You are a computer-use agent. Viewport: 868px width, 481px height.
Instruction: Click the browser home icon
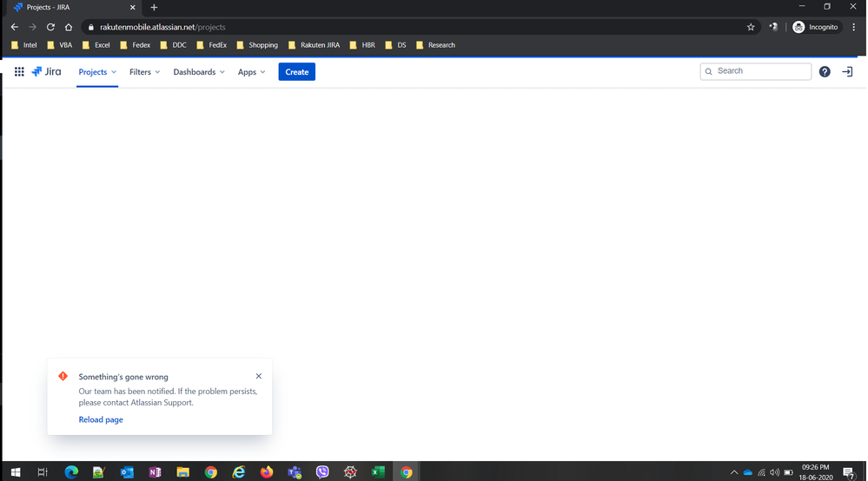coord(69,27)
